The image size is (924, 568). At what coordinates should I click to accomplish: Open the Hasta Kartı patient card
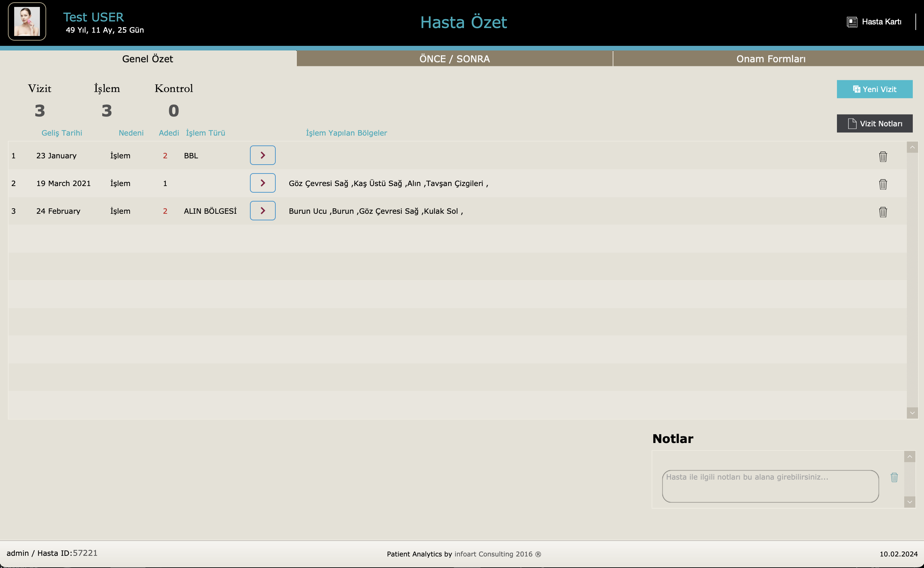(874, 22)
